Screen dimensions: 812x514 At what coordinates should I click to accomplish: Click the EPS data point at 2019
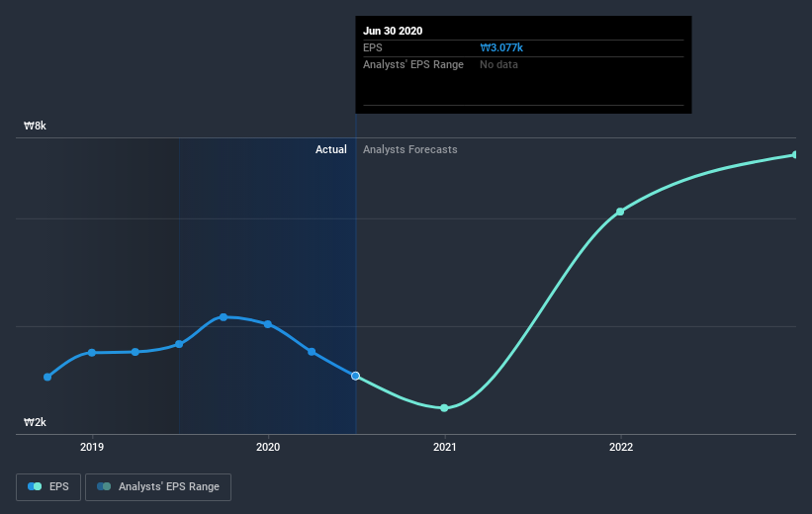click(x=92, y=353)
